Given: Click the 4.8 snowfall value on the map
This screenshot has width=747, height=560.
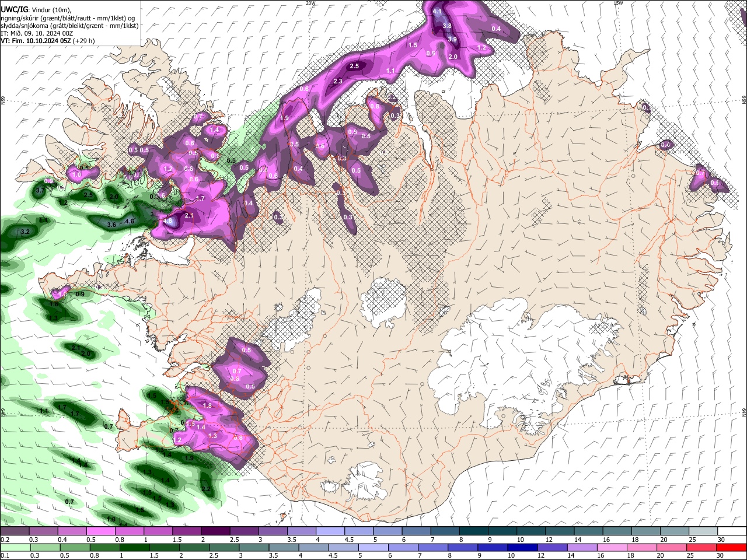Looking at the screenshot, I should point(168,221).
